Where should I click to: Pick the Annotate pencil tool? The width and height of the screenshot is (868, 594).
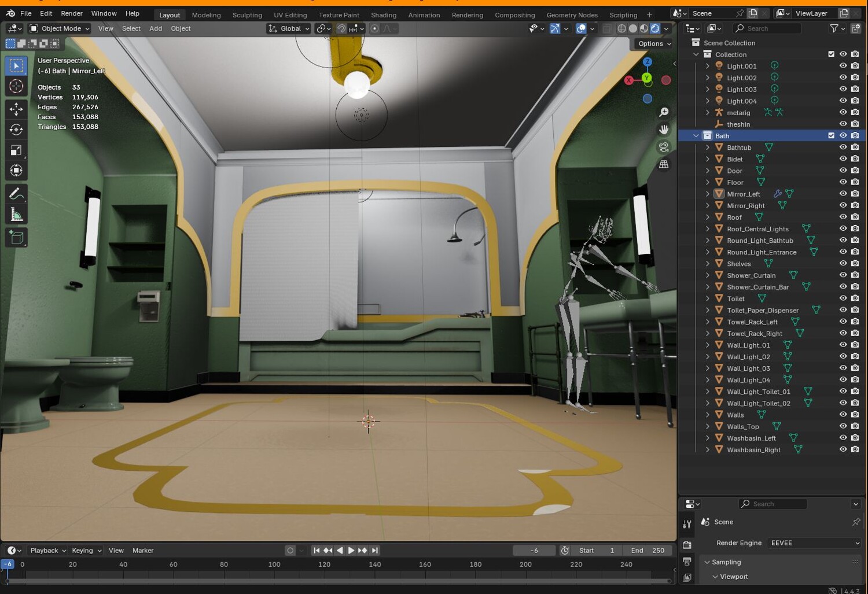(x=16, y=194)
